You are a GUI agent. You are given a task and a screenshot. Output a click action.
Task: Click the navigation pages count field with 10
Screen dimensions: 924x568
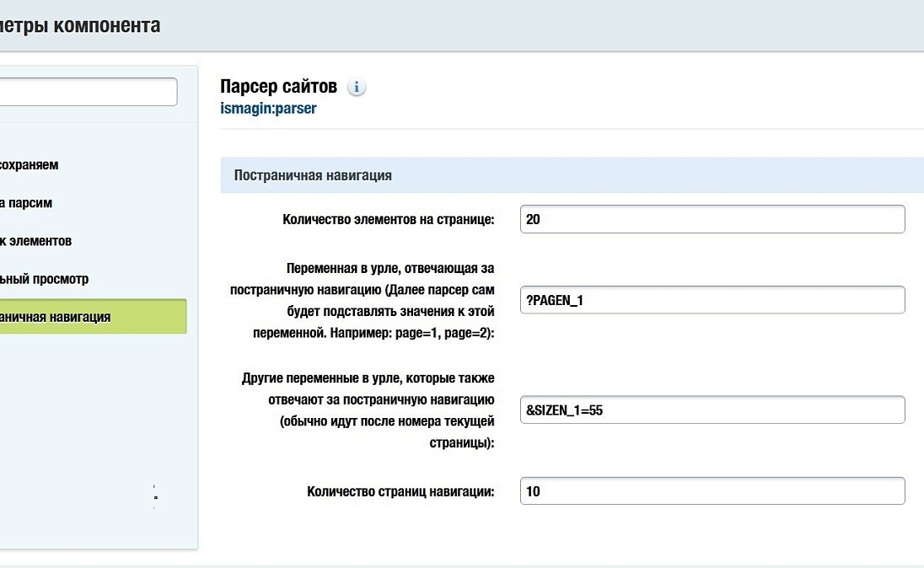712,491
